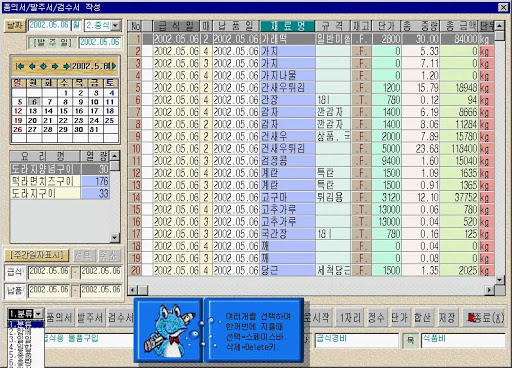The image size is (512, 368).
Task: Click the frog mascot helper image
Action: pos(169,330)
